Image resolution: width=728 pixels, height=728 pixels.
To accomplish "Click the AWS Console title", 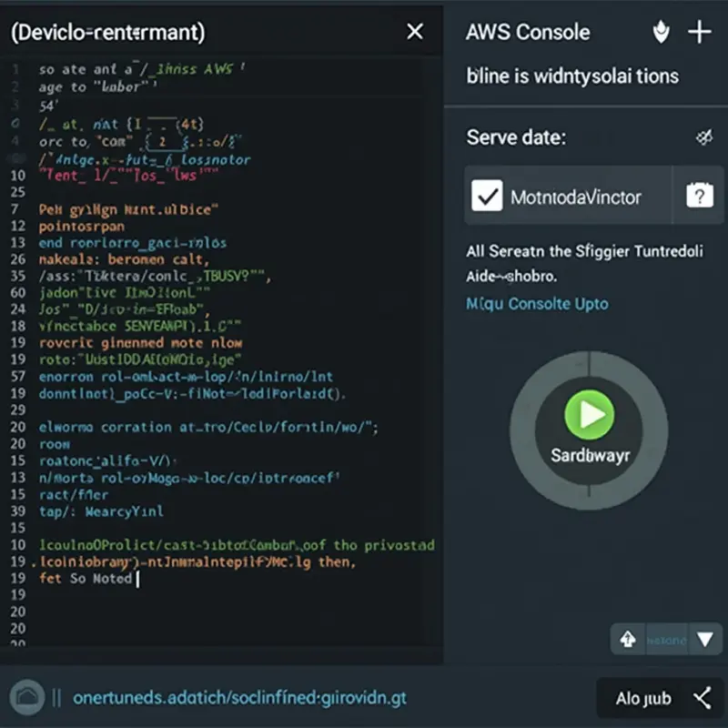I will (528, 33).
